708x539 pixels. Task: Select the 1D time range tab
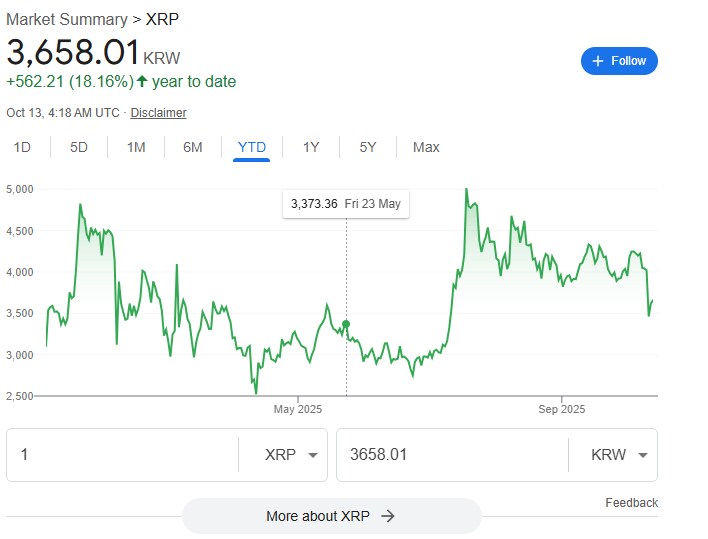[x=22, y=147]
